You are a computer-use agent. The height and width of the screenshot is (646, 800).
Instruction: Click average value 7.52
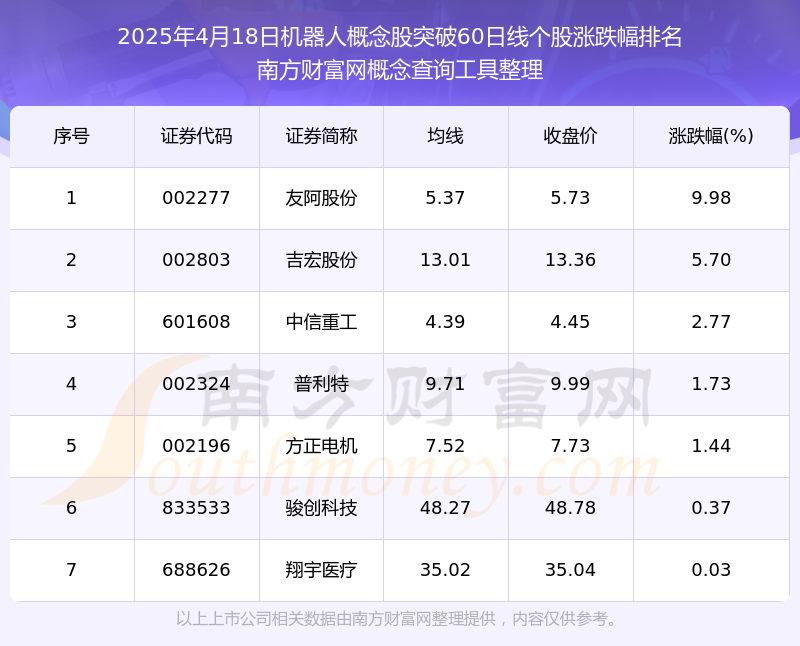pos(445,446)
